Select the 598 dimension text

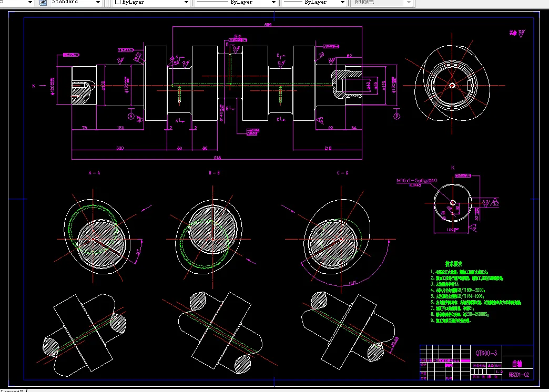(x=269, y=25)
